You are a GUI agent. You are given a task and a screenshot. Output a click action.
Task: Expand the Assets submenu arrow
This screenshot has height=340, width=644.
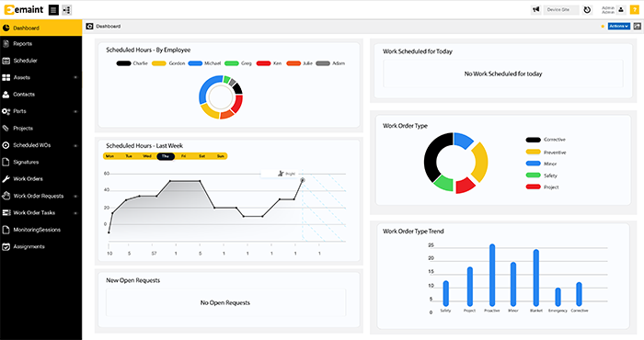click(75, 77)
